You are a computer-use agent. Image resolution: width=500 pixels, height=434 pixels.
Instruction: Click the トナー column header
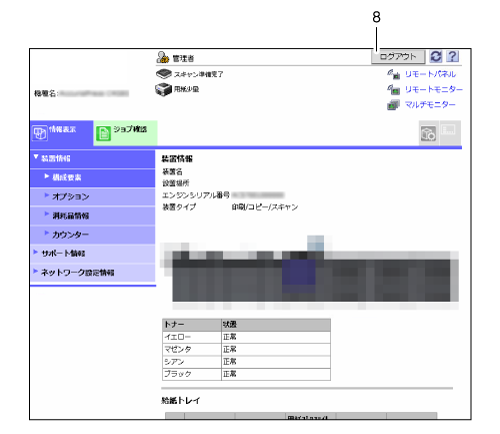point(192,325)
